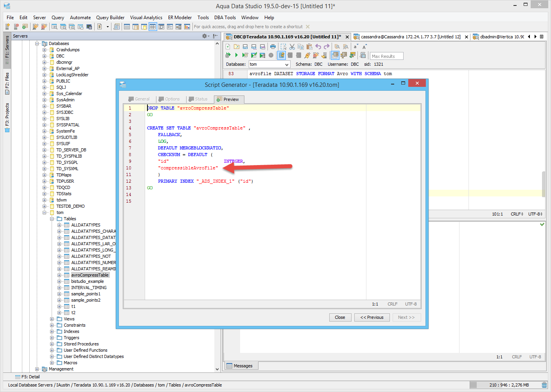
Task: Click the Max Results input field
Action: pyautogui.click(x=387, y=56)
